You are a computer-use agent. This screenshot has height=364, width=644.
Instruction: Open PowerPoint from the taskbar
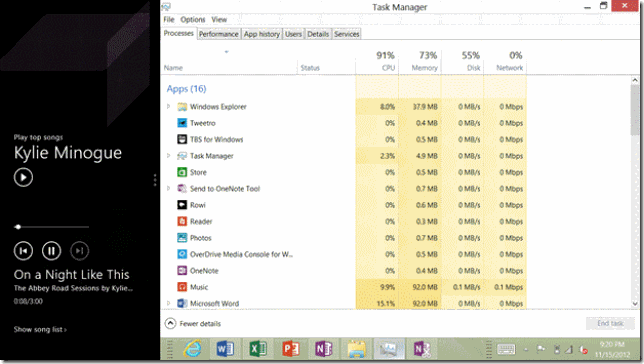tap(291, 349)
